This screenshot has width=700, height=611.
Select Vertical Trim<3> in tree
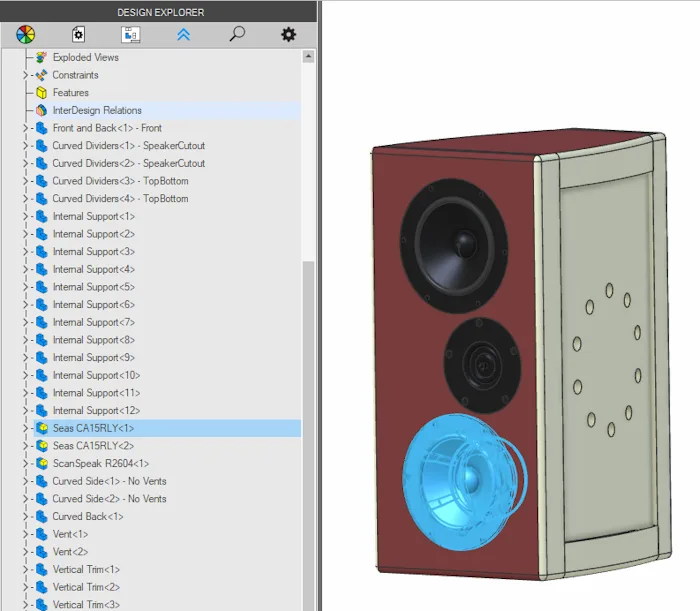pyautogui.click(x=86, y=605)
